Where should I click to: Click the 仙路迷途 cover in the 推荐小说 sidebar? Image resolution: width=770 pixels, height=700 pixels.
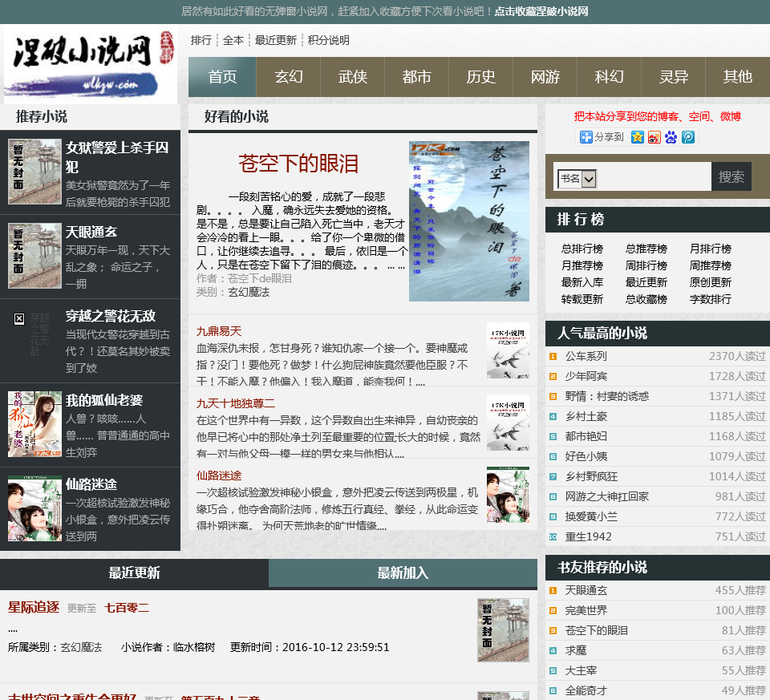(34, 508)
